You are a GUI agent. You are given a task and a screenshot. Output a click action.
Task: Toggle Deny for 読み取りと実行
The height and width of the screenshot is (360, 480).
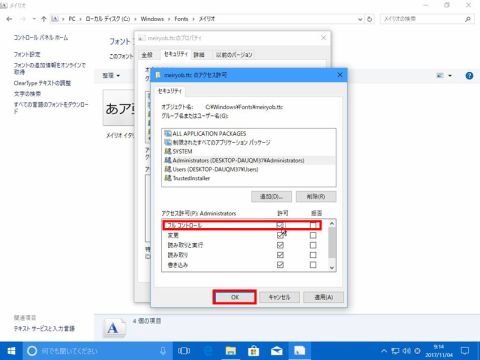coord(313,245)
